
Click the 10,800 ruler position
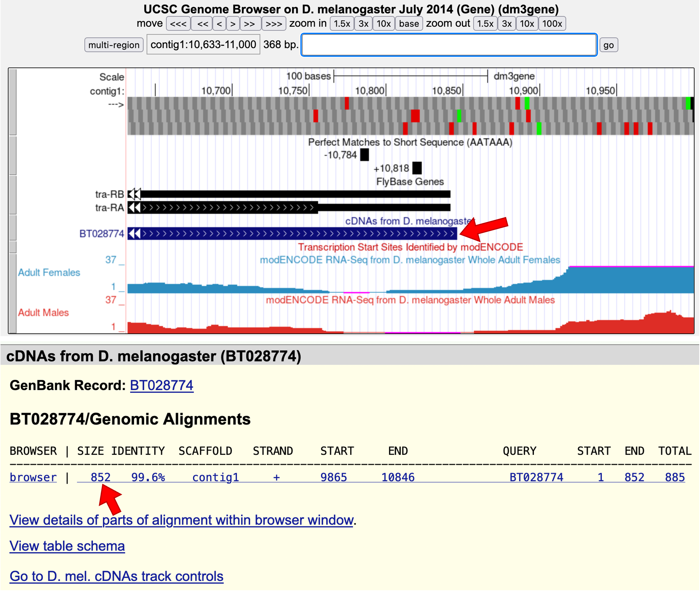click(x=369, y=91)
